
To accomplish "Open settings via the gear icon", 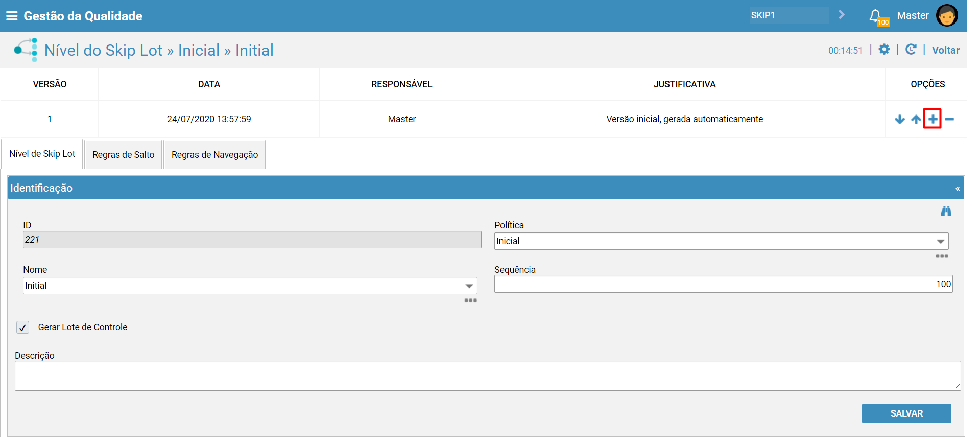I will (x=884, y=50).
